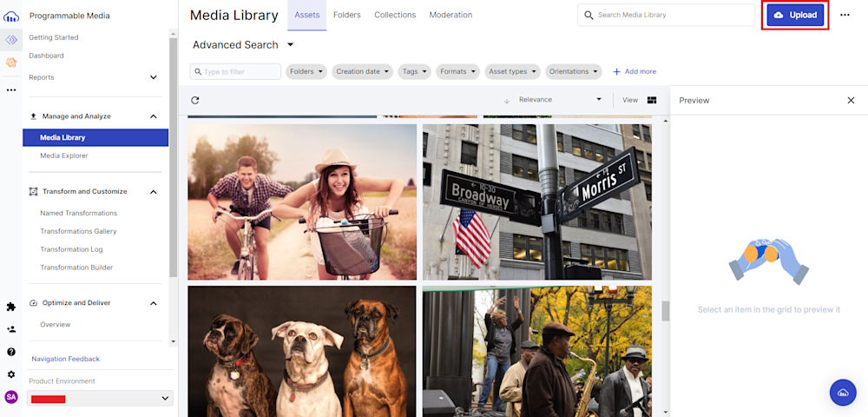Collapse the Manage and Analyze section
This screenshot has height=417, width=868.
[153, 116]
